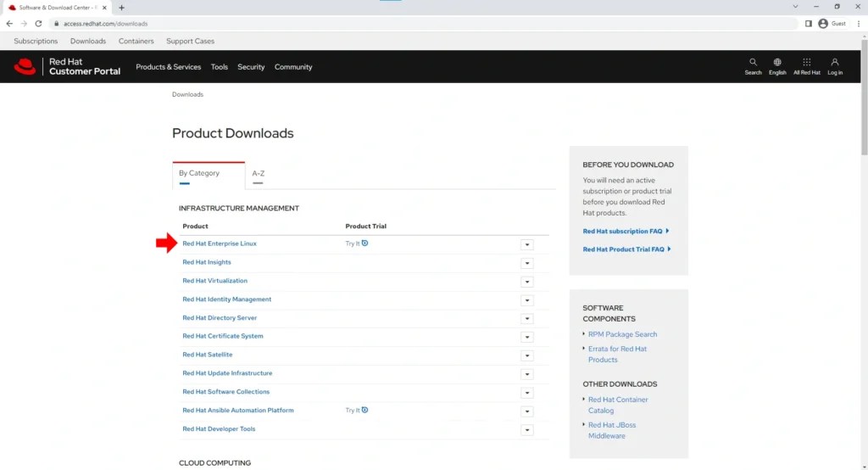The image size is (868, 470).
Task: Click Try It for Enterprise Linux
Action: pyautogui.click(x=353, y=243)
